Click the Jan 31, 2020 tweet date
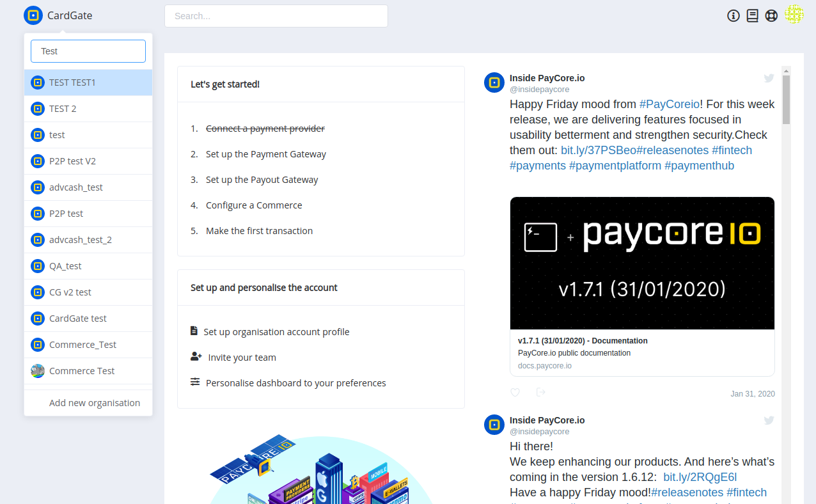This screenshot has width=816, height=504. (x=753, y=394)
